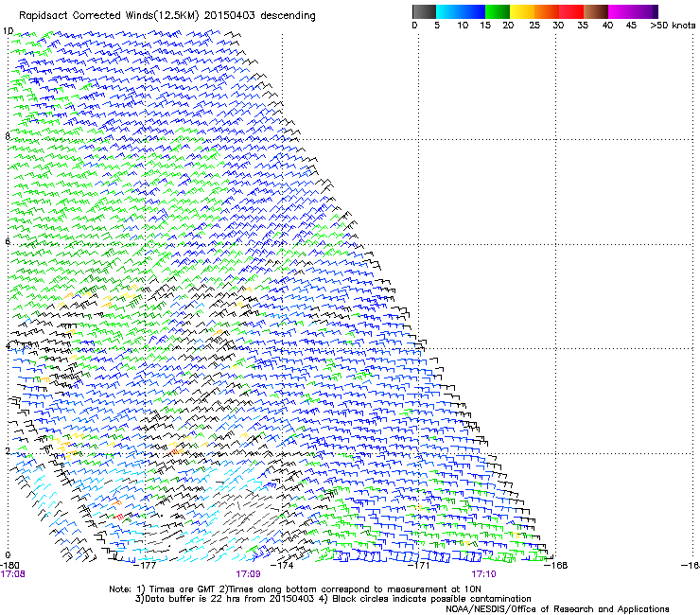Click the purple time stamp '17:10'
700x615 pixels.
[x=484, y=574]
